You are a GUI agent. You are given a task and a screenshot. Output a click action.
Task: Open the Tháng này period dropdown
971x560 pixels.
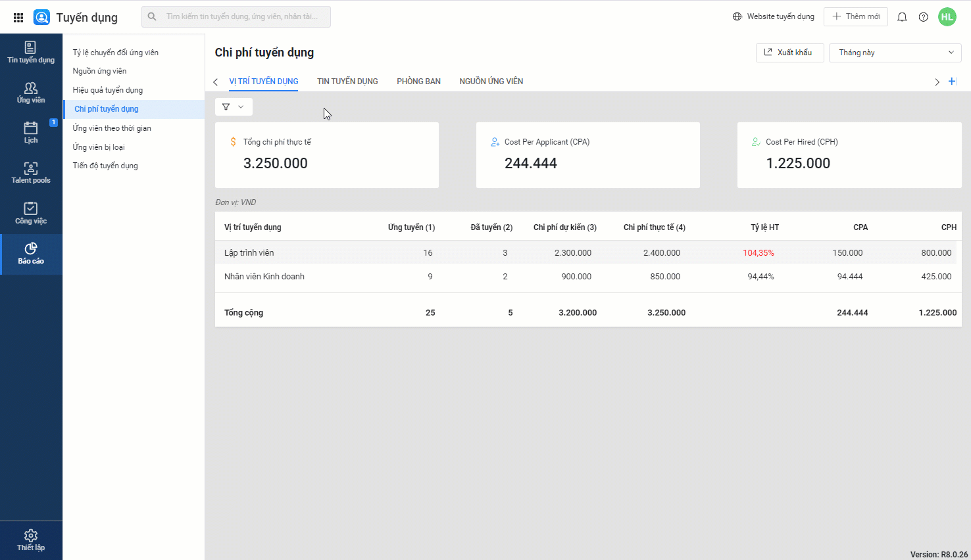coord(895,53)
